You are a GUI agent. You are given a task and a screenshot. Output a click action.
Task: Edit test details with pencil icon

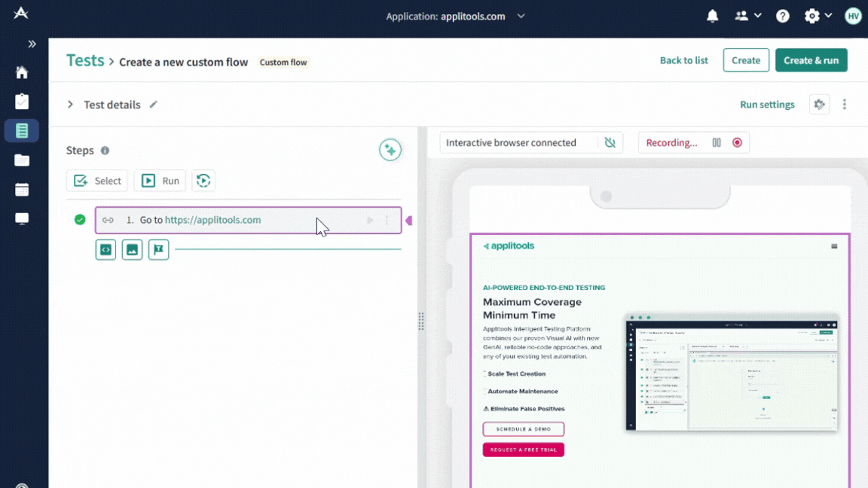click(x=154, y=105)
